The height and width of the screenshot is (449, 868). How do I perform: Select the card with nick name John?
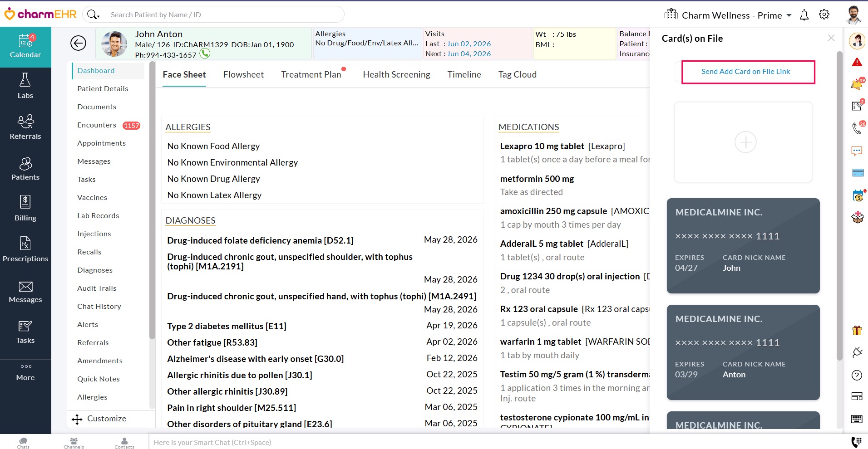point(743,246)
